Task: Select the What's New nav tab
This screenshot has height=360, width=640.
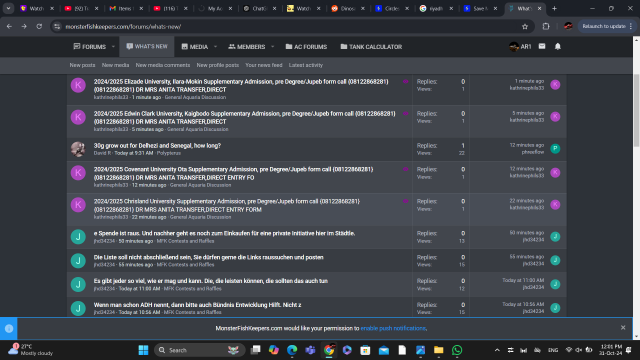Action: coord(147,47)
